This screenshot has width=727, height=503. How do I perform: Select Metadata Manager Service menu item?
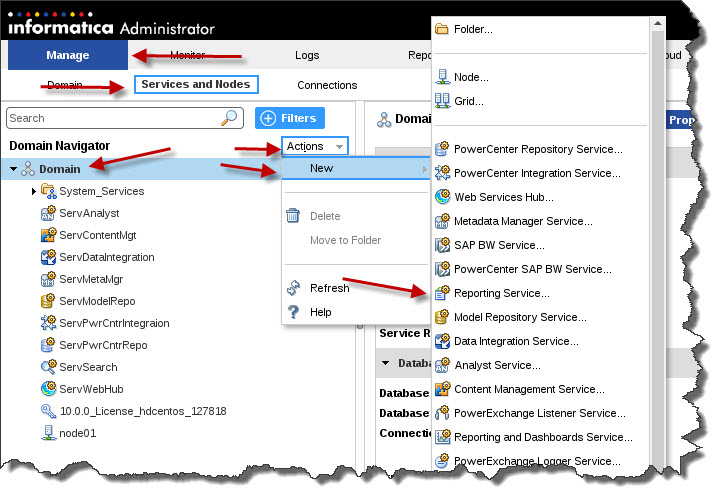click(523, 221)
